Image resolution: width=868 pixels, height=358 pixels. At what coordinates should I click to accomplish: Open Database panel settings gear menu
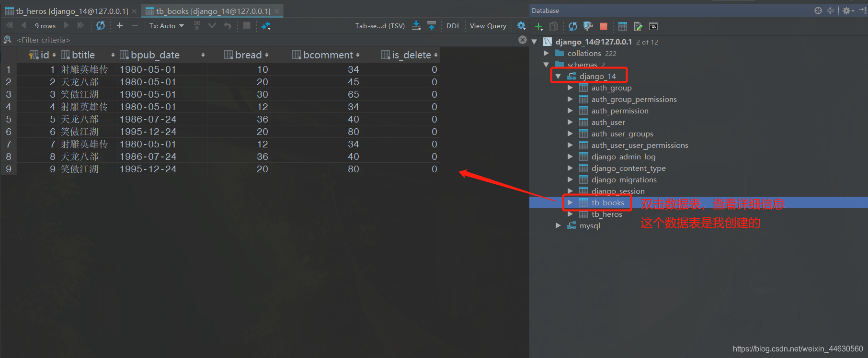click(848, 11)
